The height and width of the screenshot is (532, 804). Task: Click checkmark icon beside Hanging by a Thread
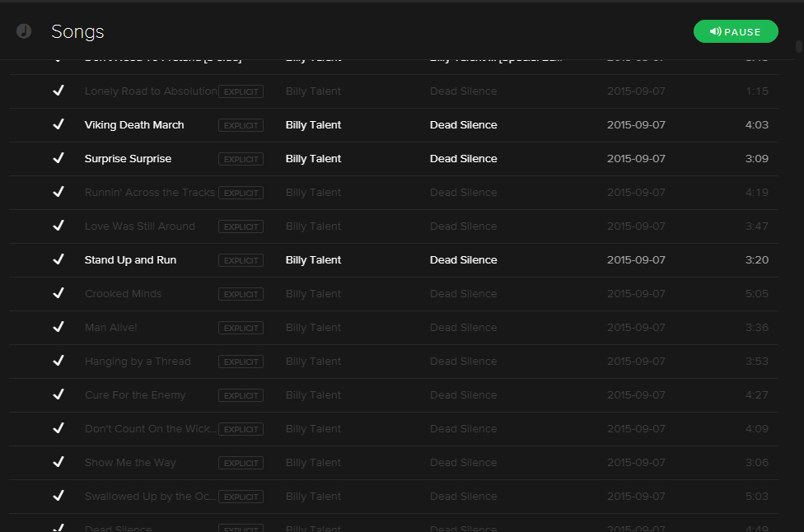58,361
